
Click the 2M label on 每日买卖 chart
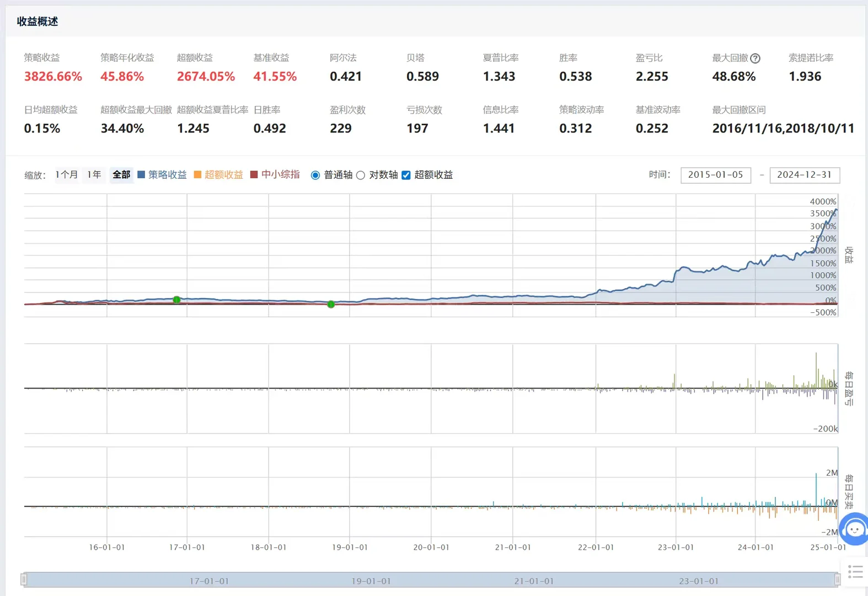(832, 473)
